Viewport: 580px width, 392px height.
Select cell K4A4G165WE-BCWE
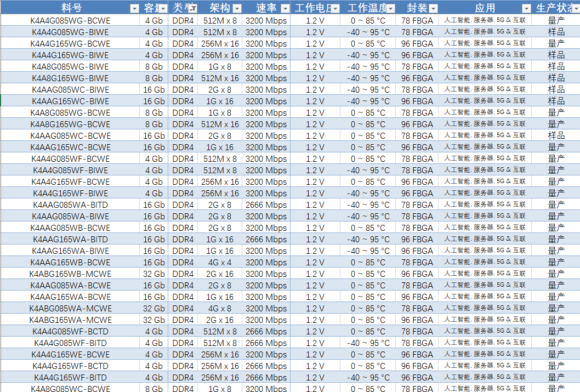coord(70,354)
